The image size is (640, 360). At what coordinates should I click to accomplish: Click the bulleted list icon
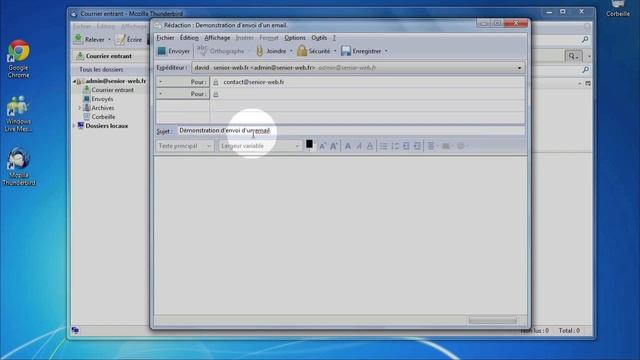click(384, 146)
